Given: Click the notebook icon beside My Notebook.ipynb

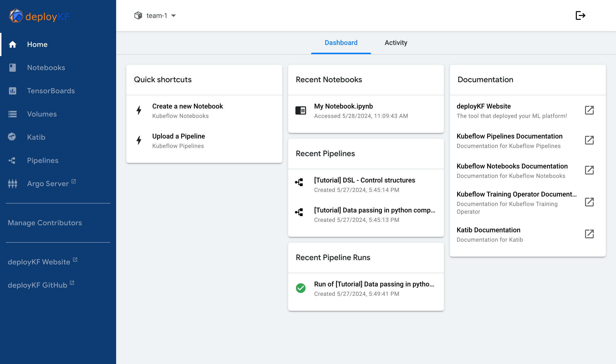Looking at the screenshot, I should pos(300,110).
